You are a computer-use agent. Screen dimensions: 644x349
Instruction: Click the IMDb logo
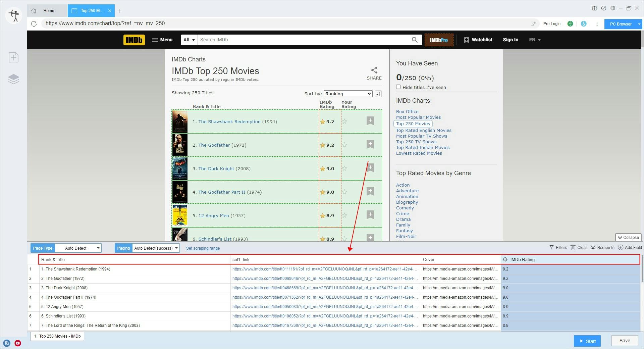(x=134, y=40)
